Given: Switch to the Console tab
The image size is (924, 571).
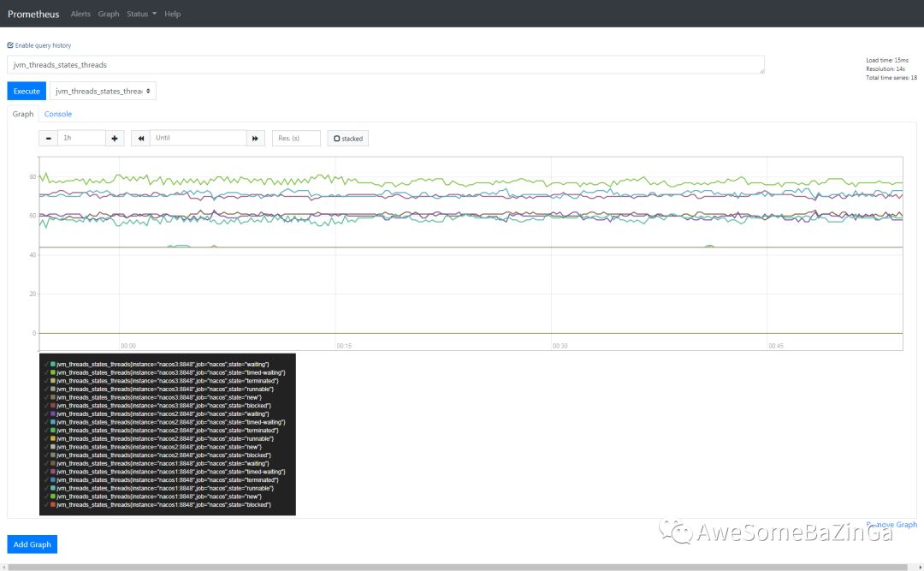Looking at the screenshot, I should coord(58,114).
